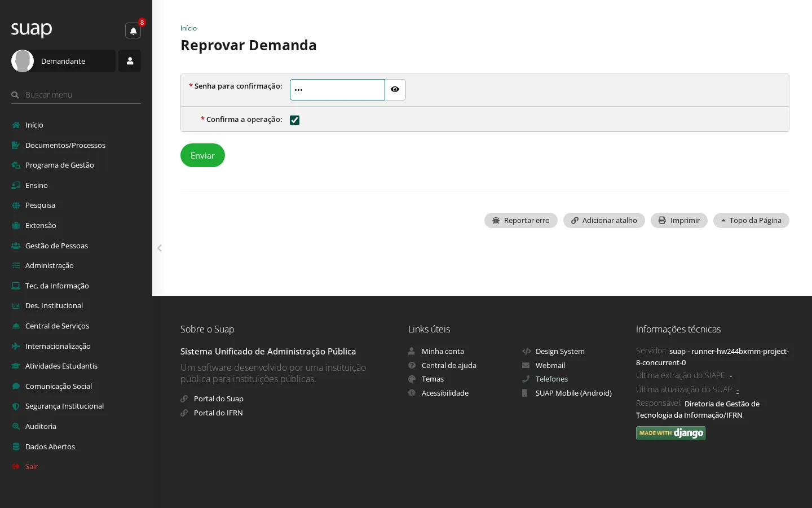
Task: Click the Segurança Institucional shield icon
Action: pyautogui.click(x=16, y=406)
